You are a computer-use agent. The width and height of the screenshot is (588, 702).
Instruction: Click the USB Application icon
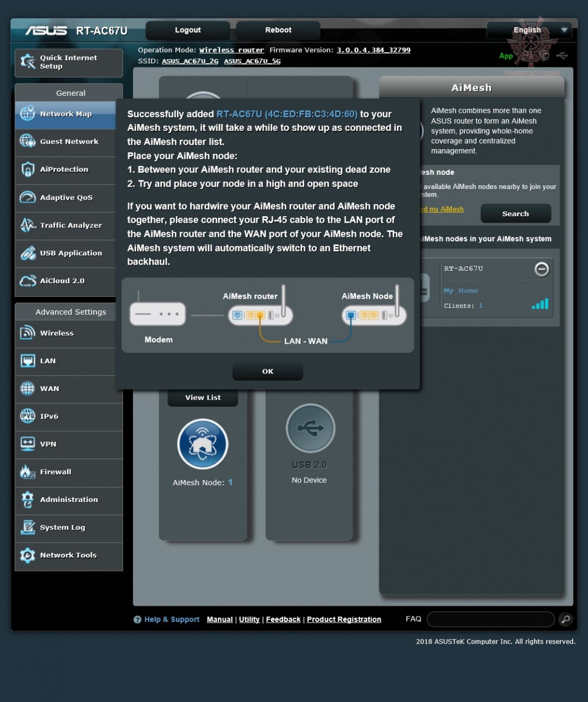coord(28,253)
